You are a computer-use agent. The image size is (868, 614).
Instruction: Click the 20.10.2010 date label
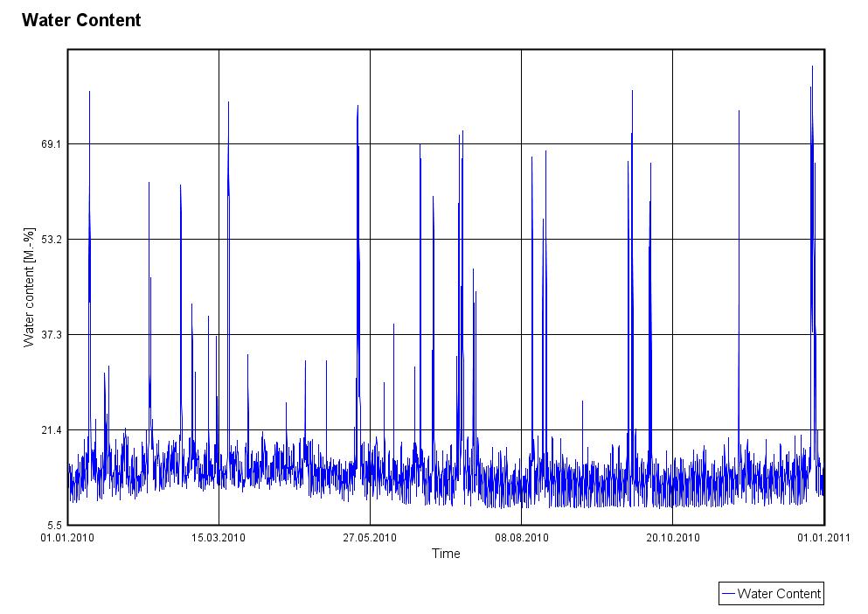[x=672, y=538]
